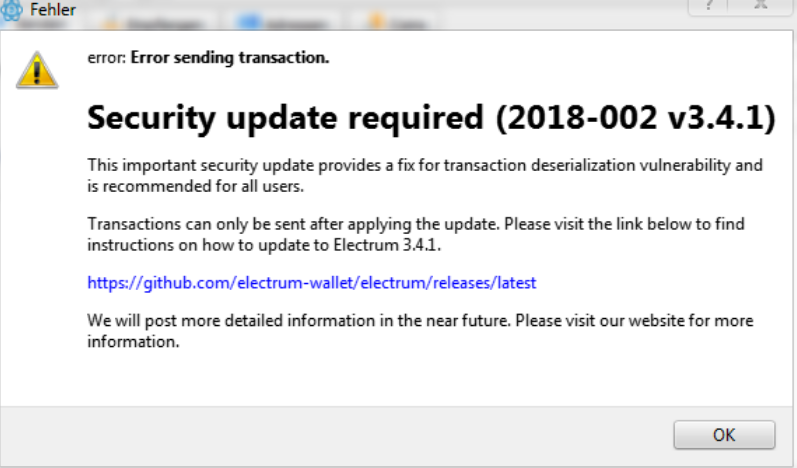This screenshot has width=797, height=468.
Task: Click the '(2018-002 v3.4.1)' version text
Action: [635, 118]
